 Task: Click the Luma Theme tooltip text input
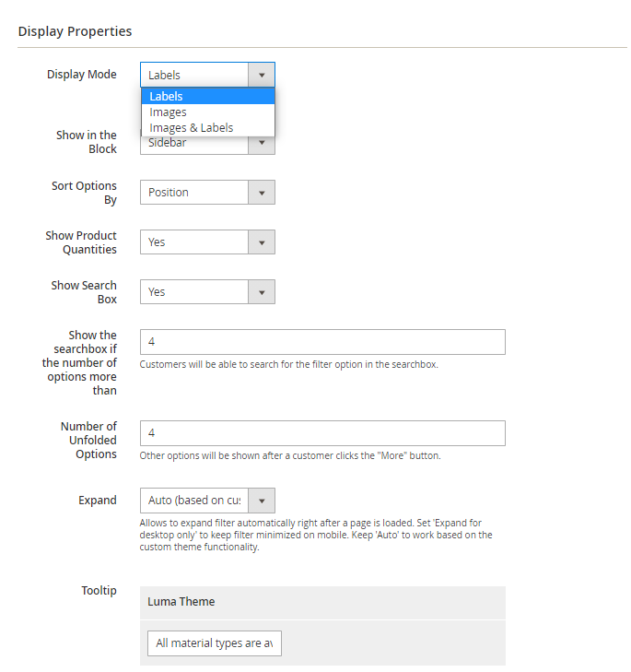[214, 643]
